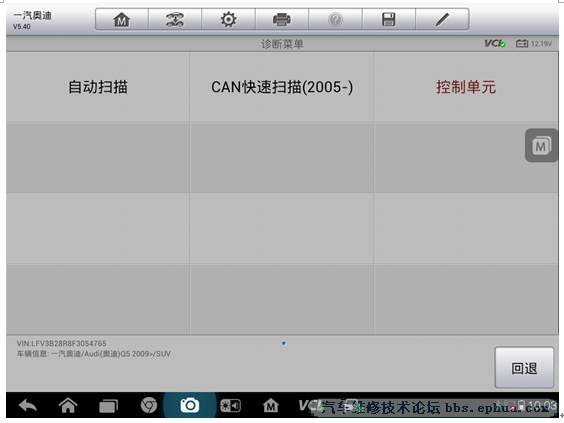
Task: Open brightness and volume control icon
Action: coord(230,406)
